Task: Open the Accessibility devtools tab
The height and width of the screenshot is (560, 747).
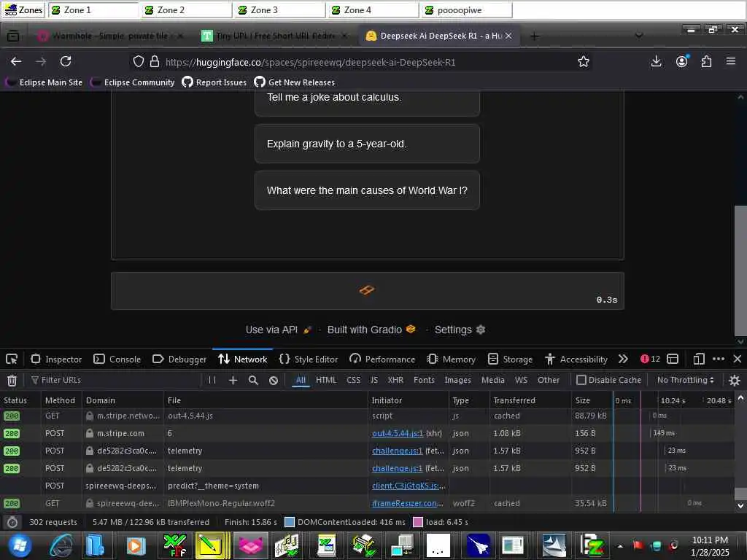Action: [576, 359]
